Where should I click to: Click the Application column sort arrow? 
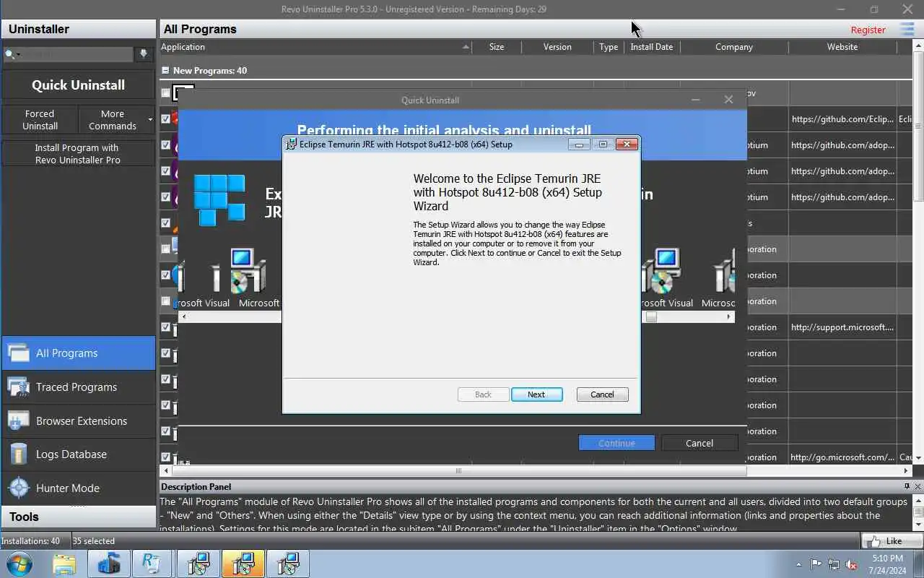(466, 47)
